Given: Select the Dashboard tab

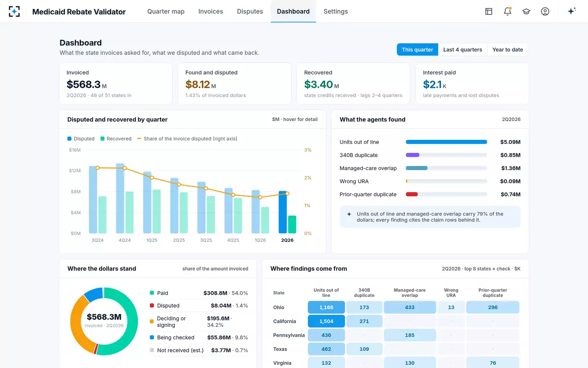Looking at the screenshot, I should (x=293, y=11).
